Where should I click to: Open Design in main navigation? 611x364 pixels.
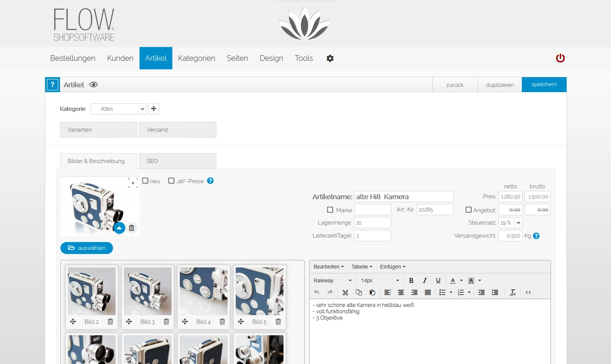click(x=272, y=58)
